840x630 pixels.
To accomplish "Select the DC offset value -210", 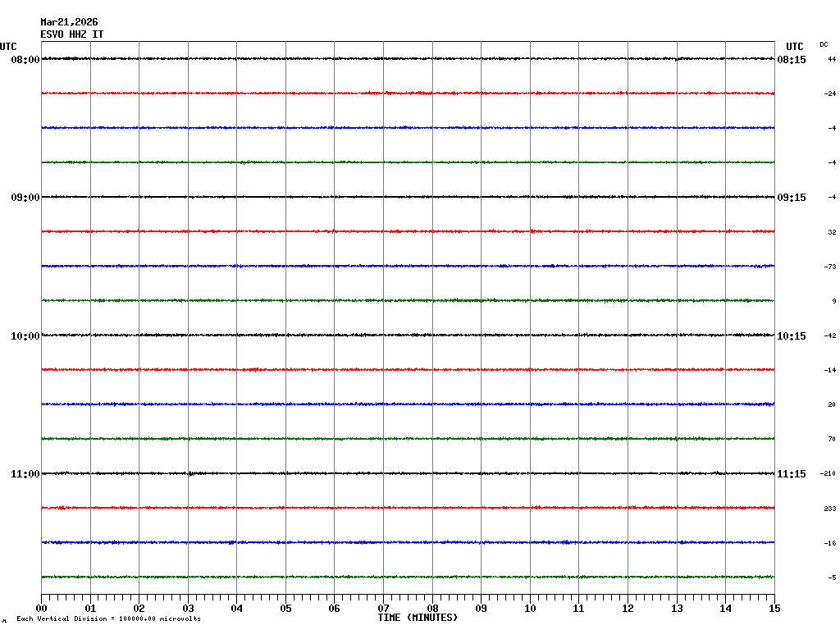I will [x=829, y=474].
